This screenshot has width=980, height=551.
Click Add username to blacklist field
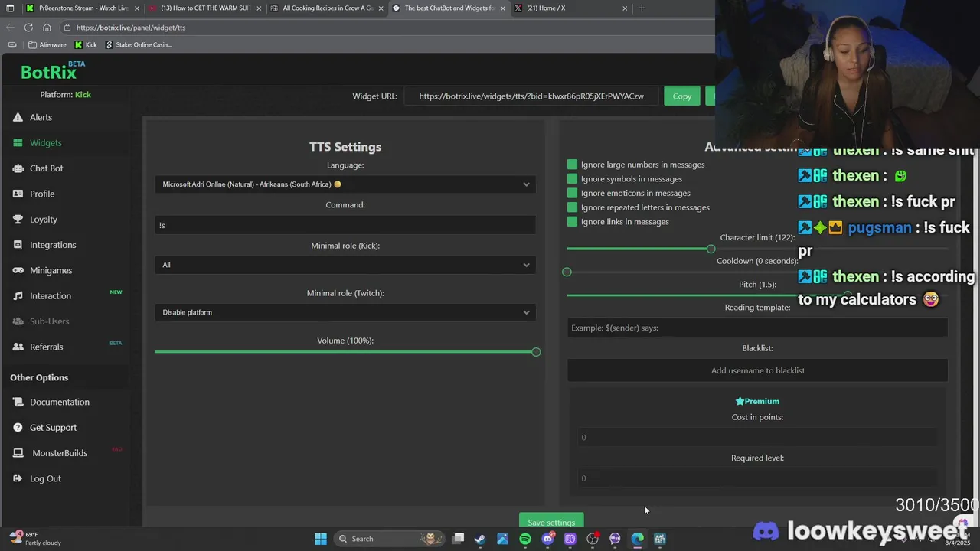point(757,370)
